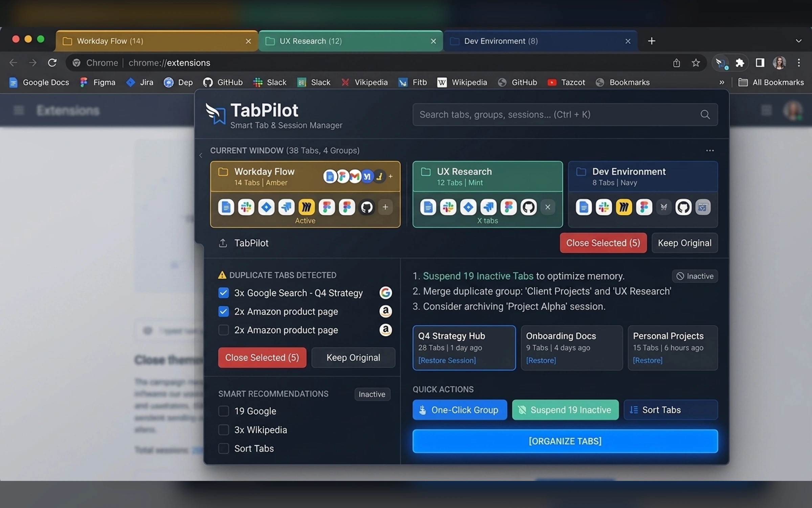The width and height of the screenshot is (812, 508).
Task: Open the Jira bookmark in bookmarks bar
Action: click(x=139, y=82)
